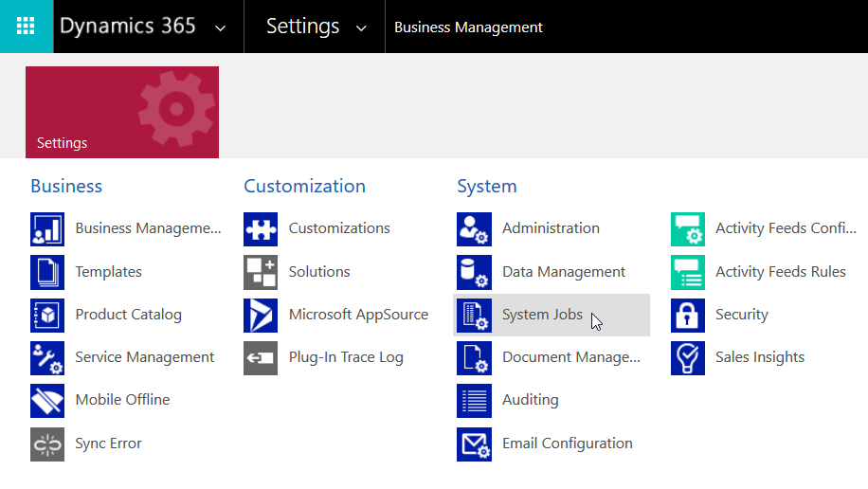Open the Data Management text link
This screenshot has width=868, height=489.
pos(564,272)
